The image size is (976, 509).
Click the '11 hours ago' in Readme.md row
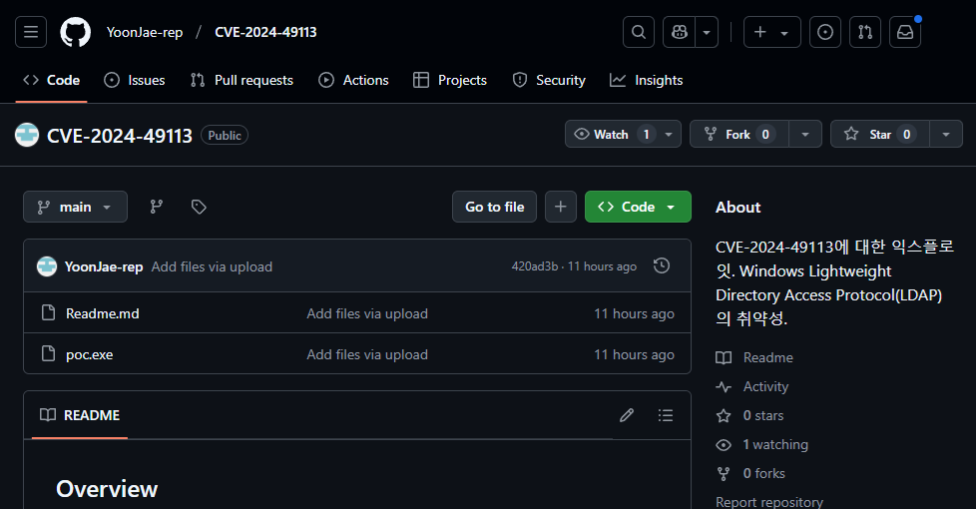pos(634,314)
